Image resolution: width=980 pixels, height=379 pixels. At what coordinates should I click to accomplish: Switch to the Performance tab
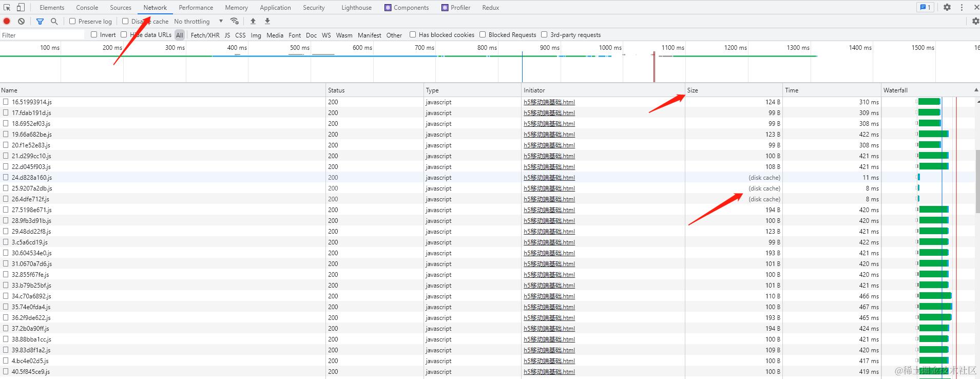click(196, 7)
